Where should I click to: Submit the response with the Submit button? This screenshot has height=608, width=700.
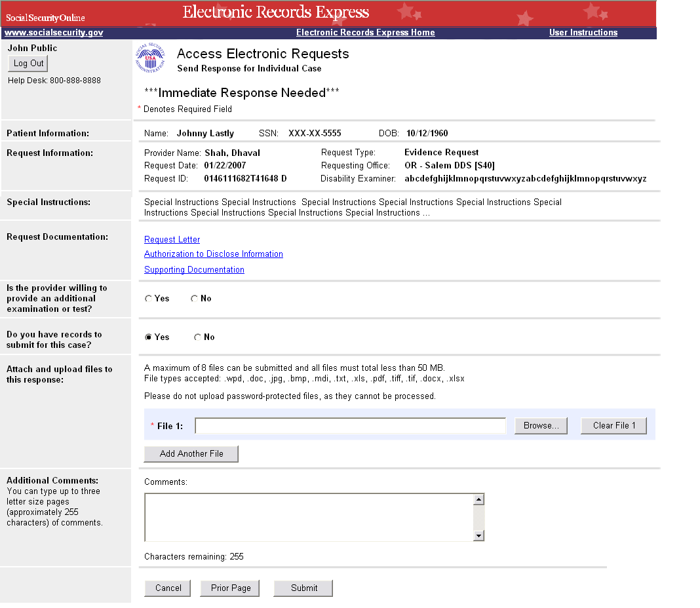coord(303,588)
